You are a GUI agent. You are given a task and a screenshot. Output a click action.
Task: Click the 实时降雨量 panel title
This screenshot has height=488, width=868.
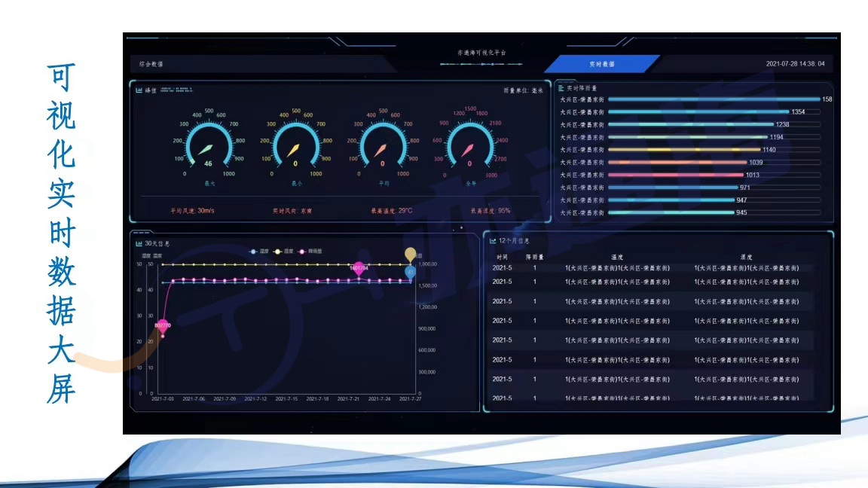[582, 88]
